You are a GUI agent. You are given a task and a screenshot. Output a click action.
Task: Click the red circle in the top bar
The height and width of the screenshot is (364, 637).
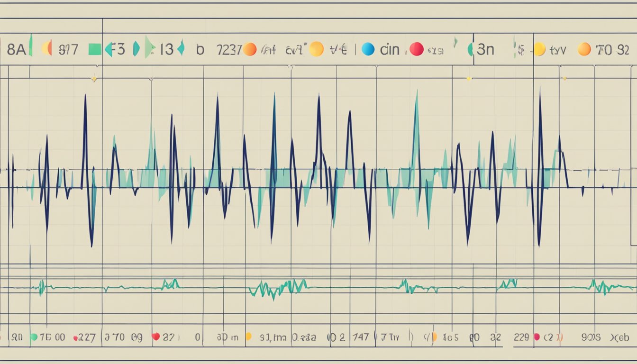tap(416, 49)
